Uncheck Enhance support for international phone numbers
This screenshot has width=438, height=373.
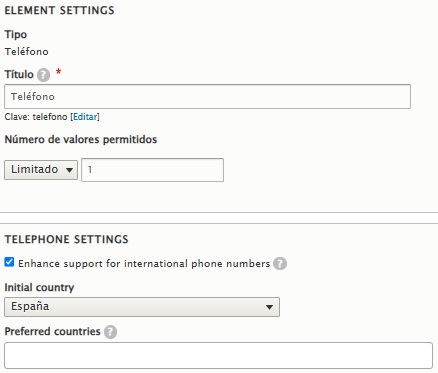(x=9, y=262)
